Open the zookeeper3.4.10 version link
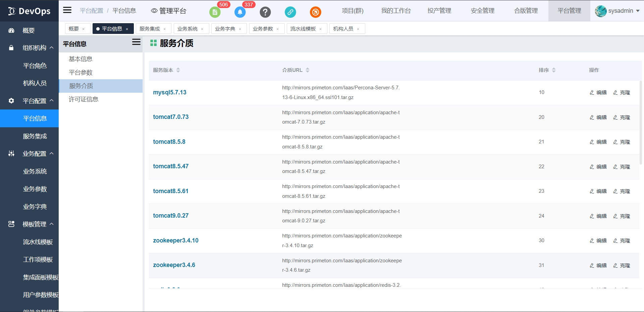This screenshot has width=644, height=312. 175,240
